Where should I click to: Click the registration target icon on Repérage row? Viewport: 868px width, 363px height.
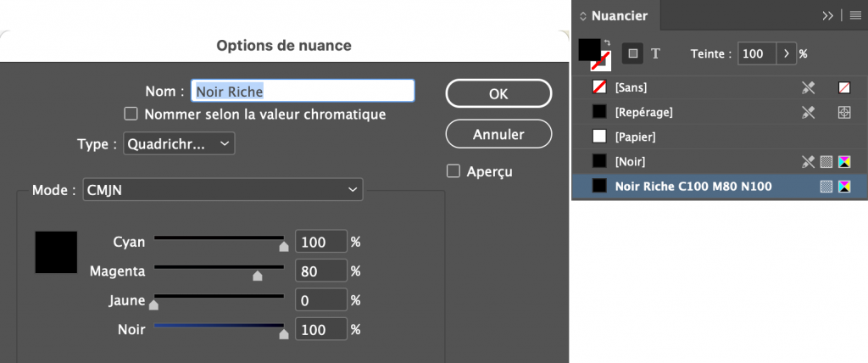843,112
